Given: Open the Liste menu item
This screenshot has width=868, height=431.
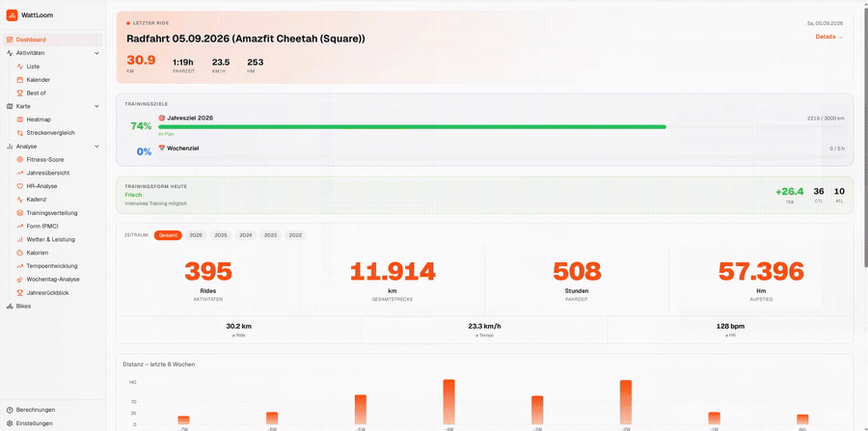Looking at the screenshot, I should 58,67.
